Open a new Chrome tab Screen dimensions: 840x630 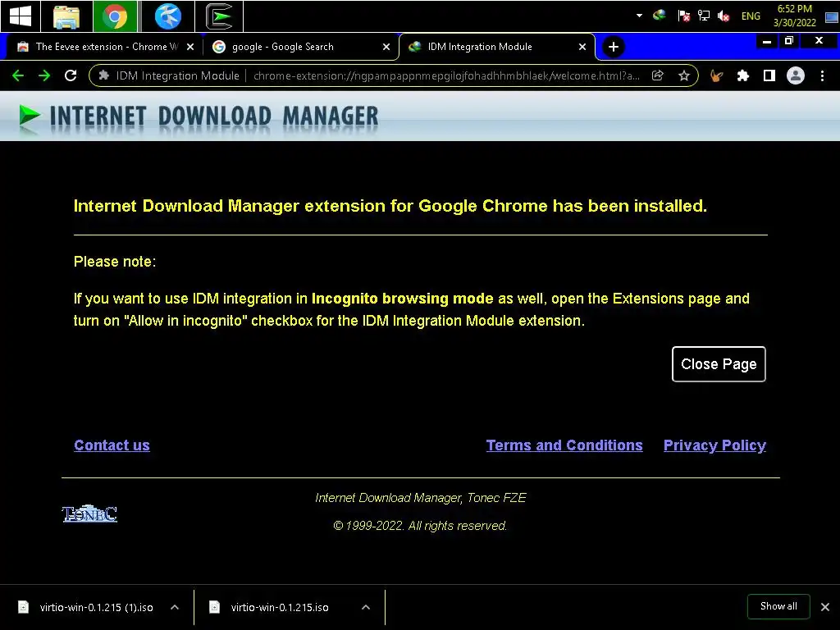pos(614,47)
